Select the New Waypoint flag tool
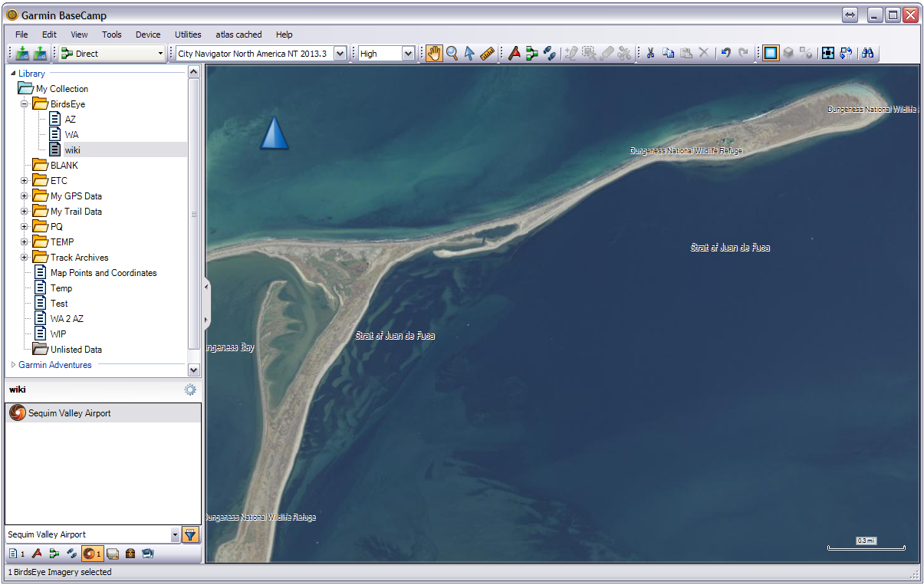The image size is (924, 585). [x=515, y=54]
